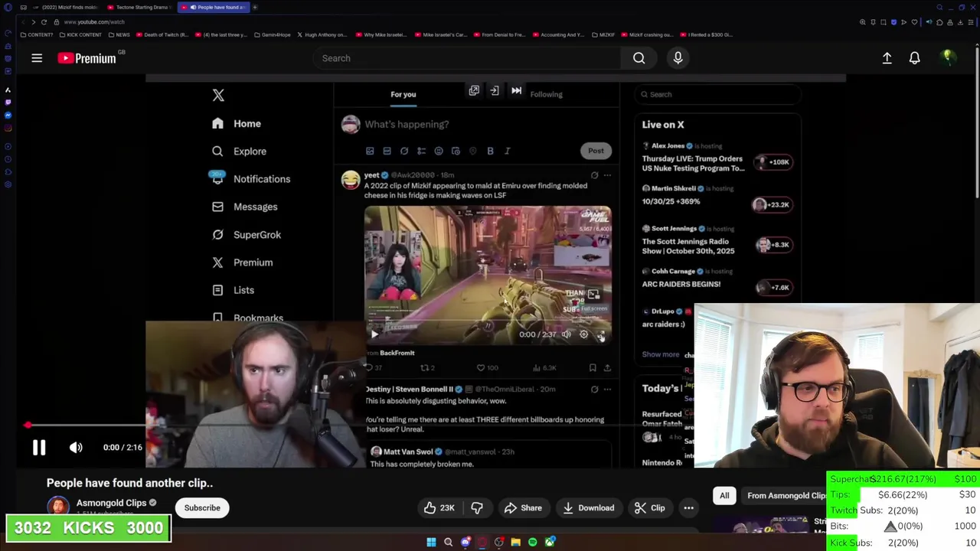Screen dimensions: 980x551
Task: Open Bookmarks in the X sidebar
Action: tap(247, 318)
